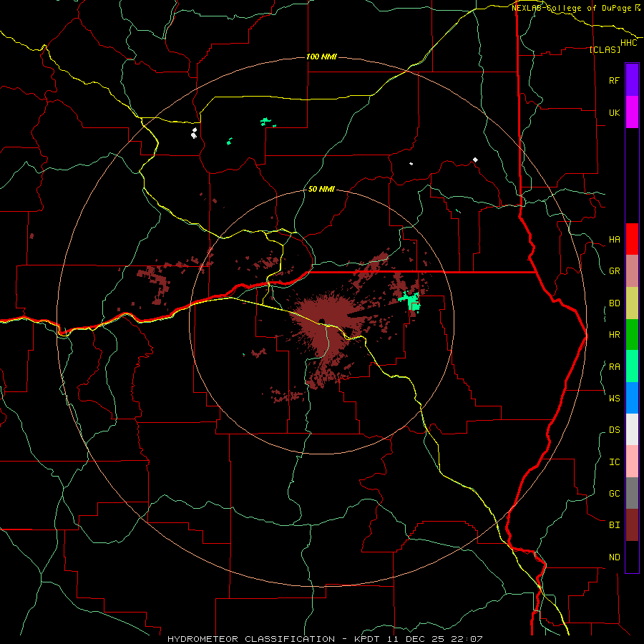This screenshot has height=644, width=644.
Task: Click the IC legend label
Action: [x=614, y=462]
